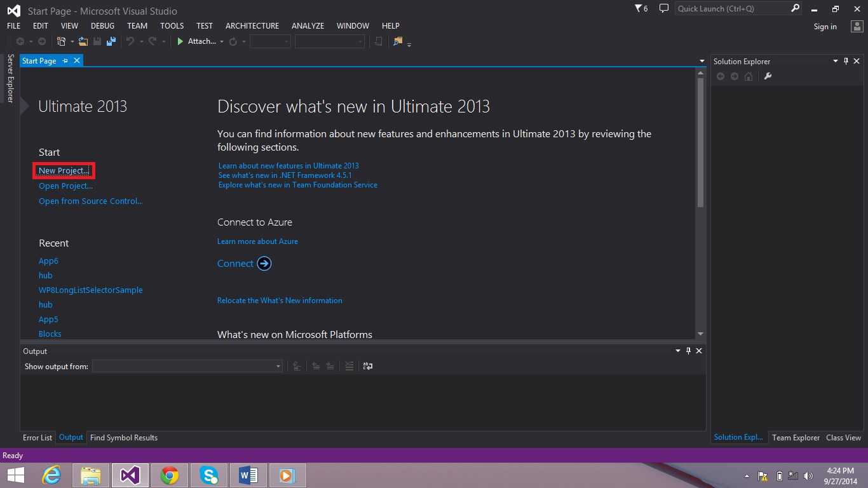Open Output panel window position dropdown

point(677,351)
